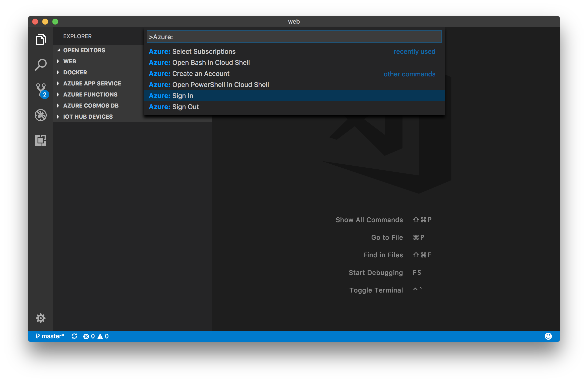Open the Debug view icon
The height and width of the screenshot is (382, 588).
coord(41,115)
